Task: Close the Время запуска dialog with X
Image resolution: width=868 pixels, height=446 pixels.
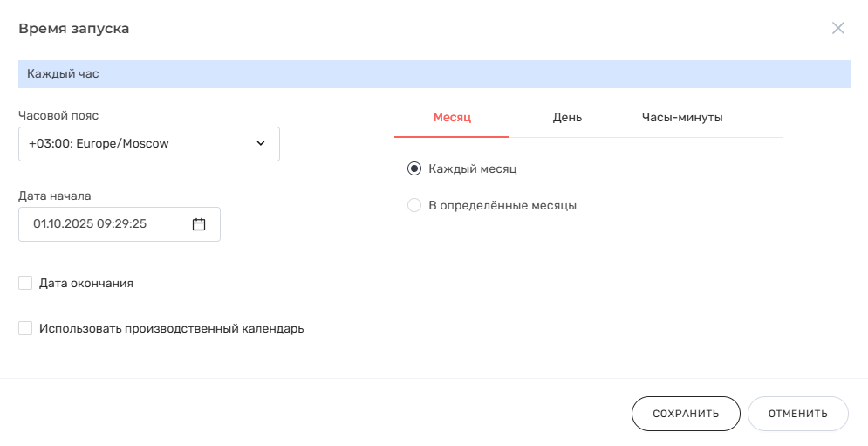Action: coord(838,28)
